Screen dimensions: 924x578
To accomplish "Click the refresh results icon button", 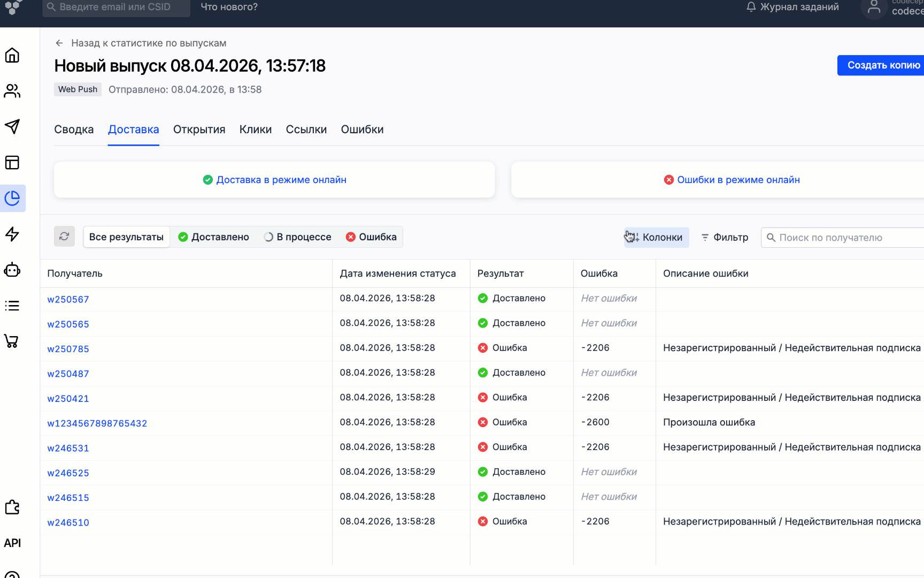I will [64, 237].
